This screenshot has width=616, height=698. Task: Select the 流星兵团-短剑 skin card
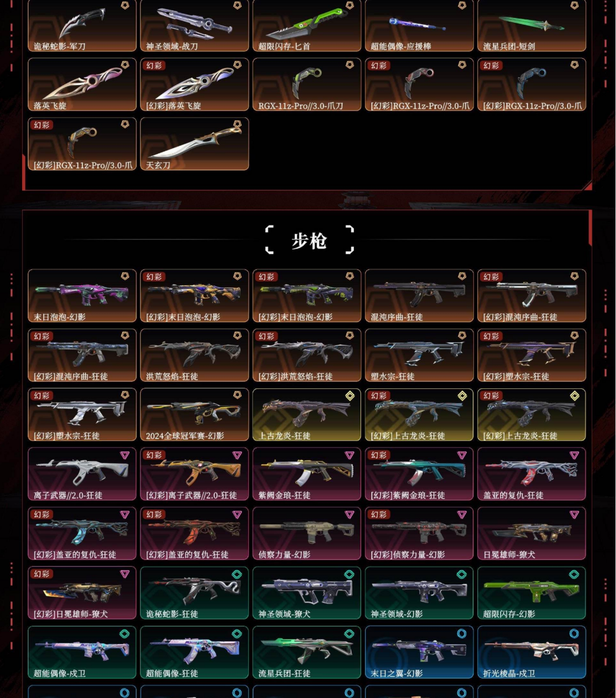532,26
